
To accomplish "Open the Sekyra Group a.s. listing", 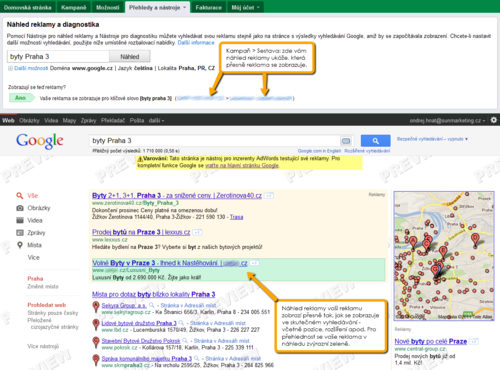I will (124, 305).
